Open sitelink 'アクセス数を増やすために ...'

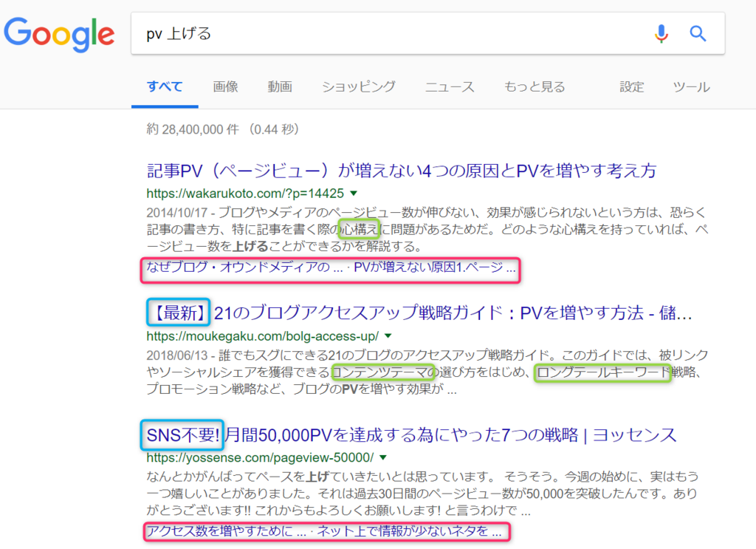[227, 531]
